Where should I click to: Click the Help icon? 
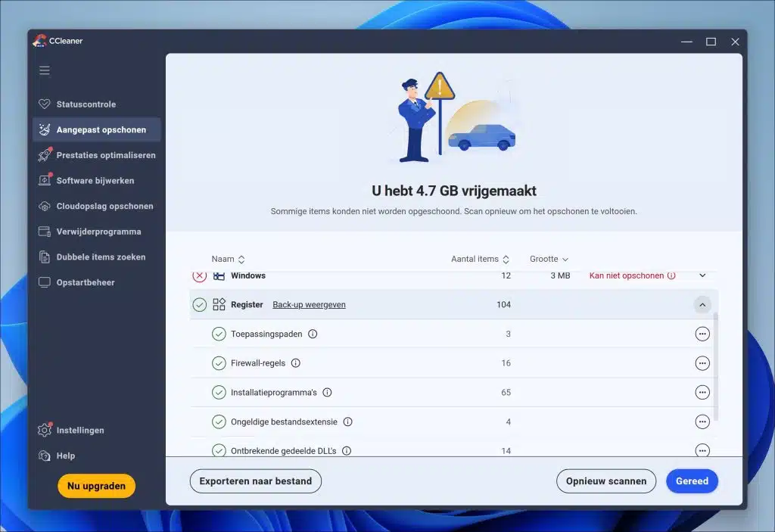(x=45, y=456)
